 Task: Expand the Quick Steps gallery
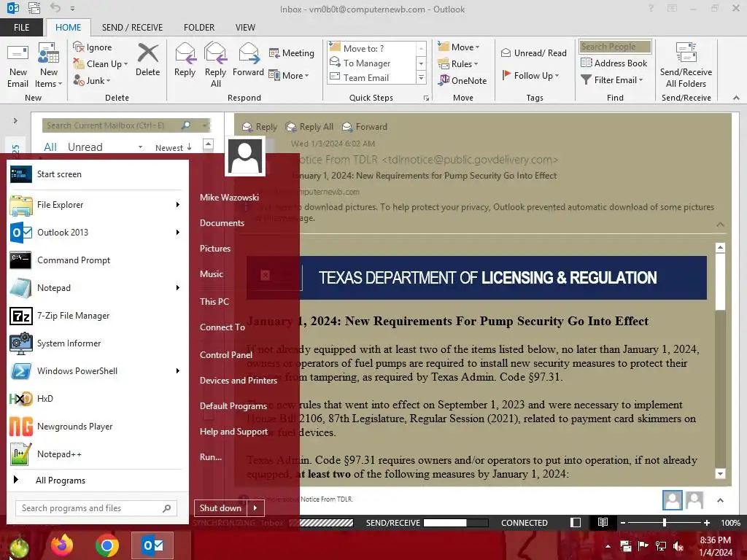tap(421, 77)
